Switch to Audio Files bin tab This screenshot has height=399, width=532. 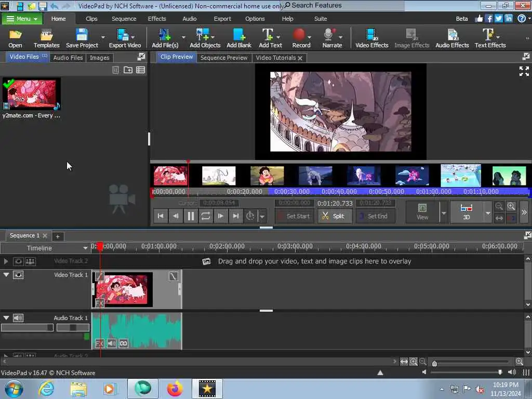pos(68,58)
